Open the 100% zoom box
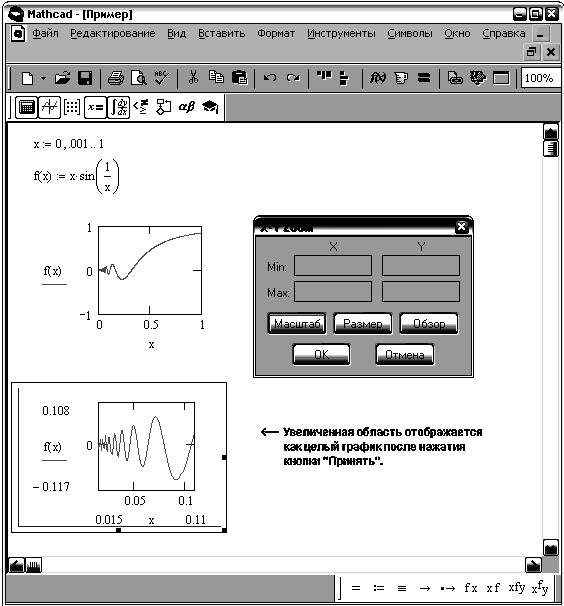The width and height of the screenshot is (564, 606). pyautogui.click(x=540, y=78)
